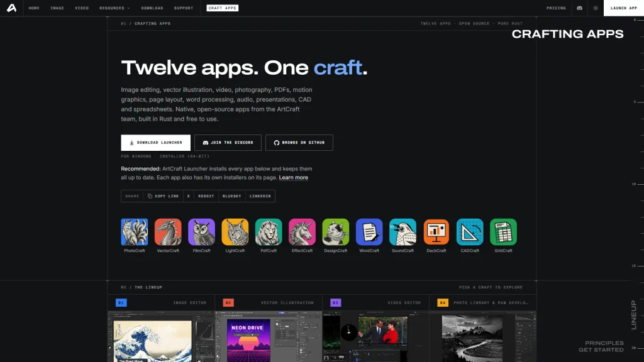Share the page on Bluesky
The width and height of the screenshot is (644, 362).
231,196
